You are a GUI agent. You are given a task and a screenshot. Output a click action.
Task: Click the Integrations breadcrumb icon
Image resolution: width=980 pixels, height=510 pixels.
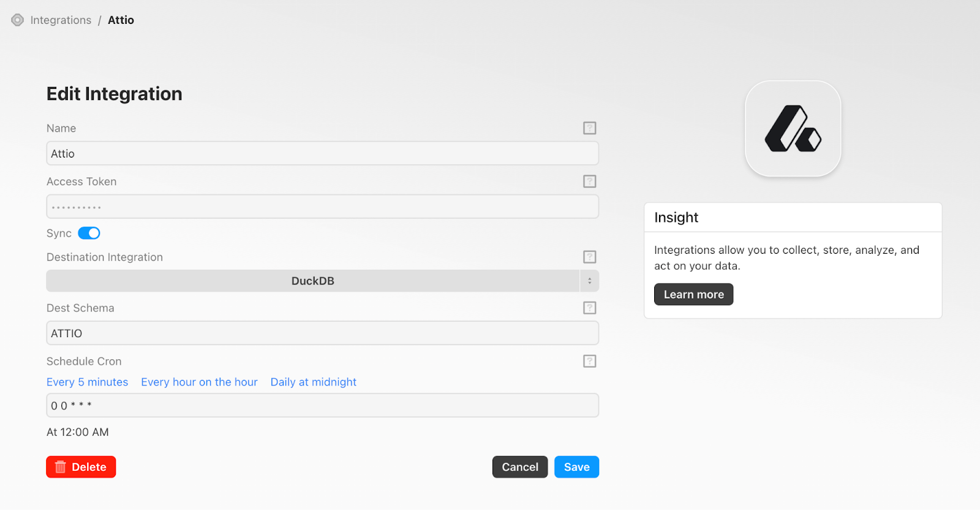click(18, 20)
